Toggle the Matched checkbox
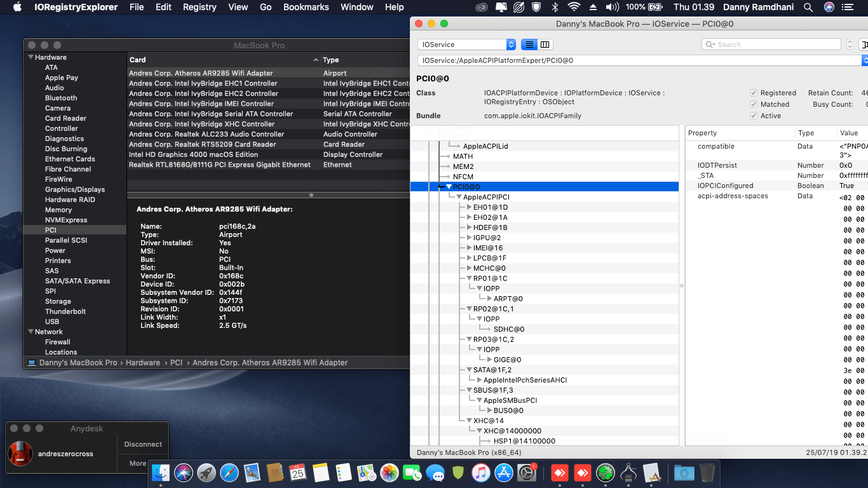 click(x=754, y=104)
